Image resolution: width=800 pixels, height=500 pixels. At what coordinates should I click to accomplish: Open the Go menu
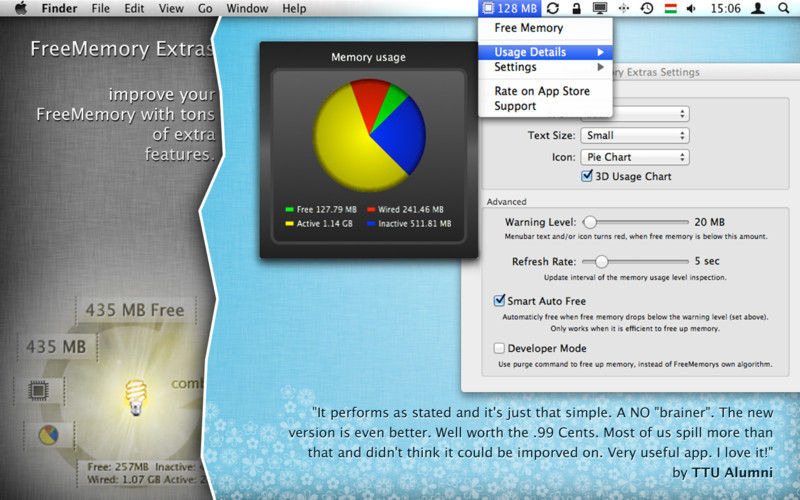coord(205,8)
